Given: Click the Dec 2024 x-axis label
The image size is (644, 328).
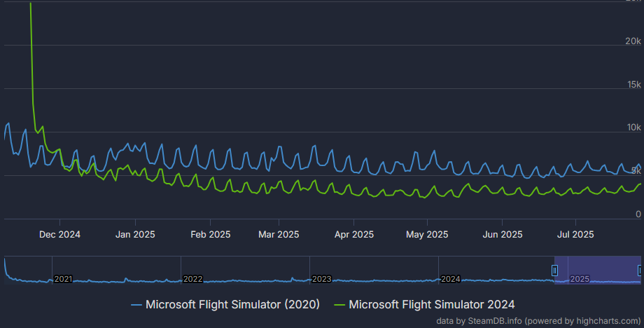Looking at the screenshot, I should tap(59, 234).
